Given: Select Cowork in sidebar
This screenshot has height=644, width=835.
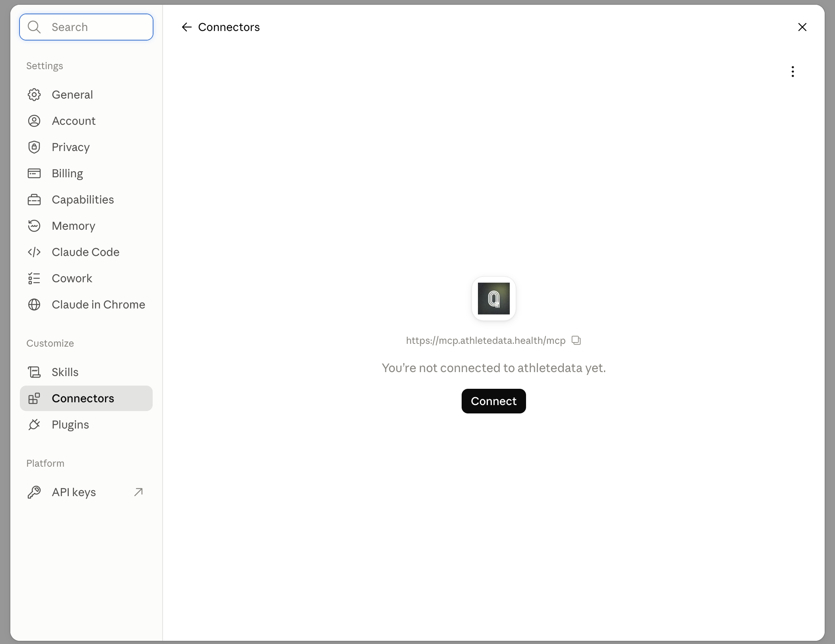Looking at the screenshot, I should pyautogui.click(x=86, y=278).
